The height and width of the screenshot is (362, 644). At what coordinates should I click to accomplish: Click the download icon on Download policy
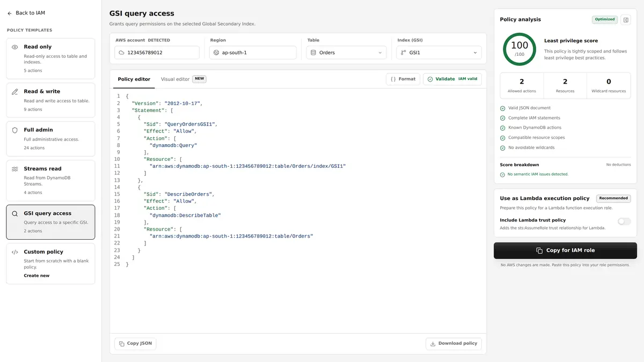coord(433,344)
